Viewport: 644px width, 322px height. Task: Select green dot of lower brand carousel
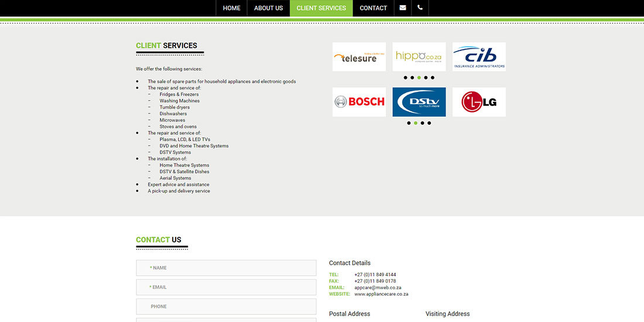[416, 123]
